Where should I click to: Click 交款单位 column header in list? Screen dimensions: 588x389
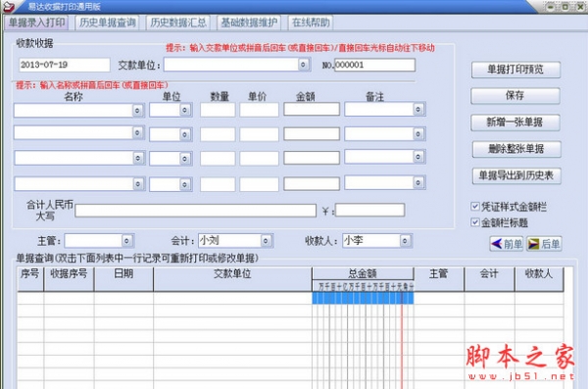tap(232, 279)
